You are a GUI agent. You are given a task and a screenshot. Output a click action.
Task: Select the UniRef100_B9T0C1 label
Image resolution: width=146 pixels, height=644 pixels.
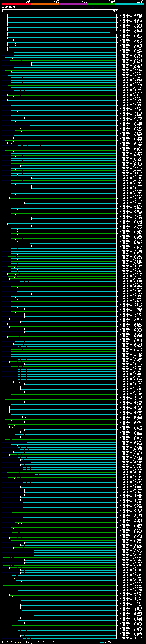[x=131, y=361]
